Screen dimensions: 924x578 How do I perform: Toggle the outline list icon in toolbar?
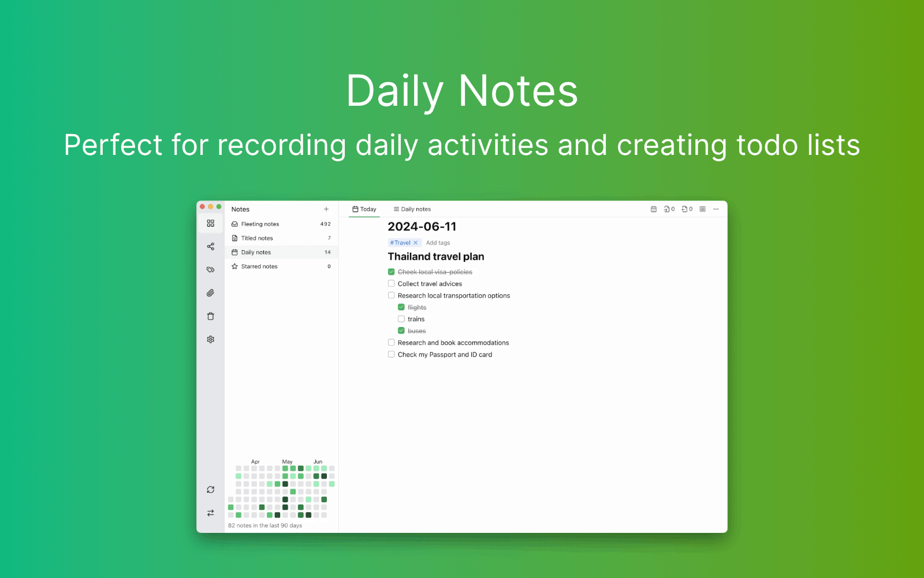[x=702, y=209]
